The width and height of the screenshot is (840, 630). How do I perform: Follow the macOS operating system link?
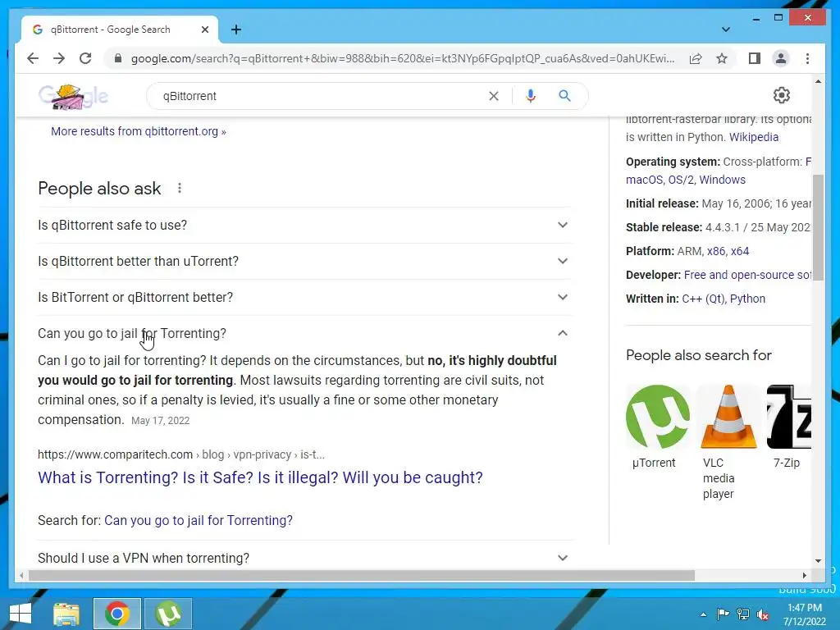click(645, 180)
